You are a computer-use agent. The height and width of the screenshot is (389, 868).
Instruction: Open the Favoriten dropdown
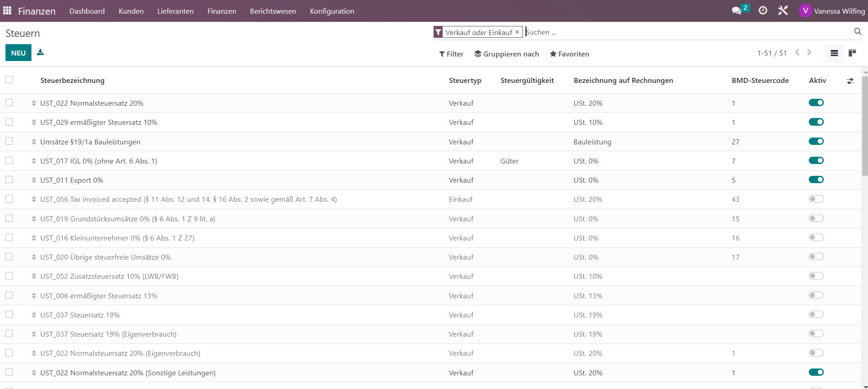tap(569, 54)
